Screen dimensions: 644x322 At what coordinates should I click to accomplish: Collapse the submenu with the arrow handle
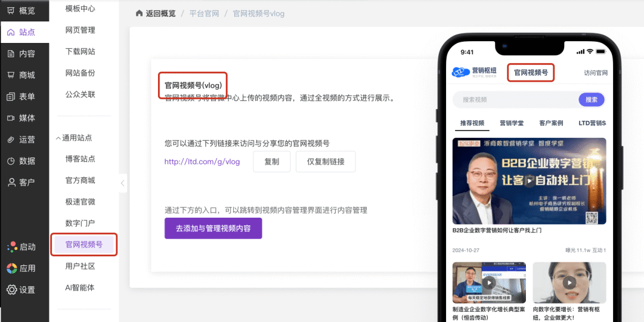pyautogui.click(x=123, y=183)
